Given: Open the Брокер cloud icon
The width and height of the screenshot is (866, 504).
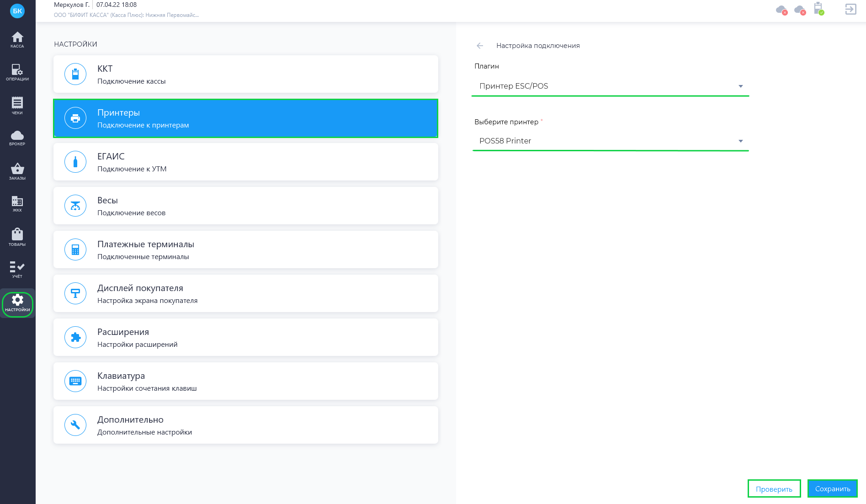Looking at the screenshot, I should 17,138.
